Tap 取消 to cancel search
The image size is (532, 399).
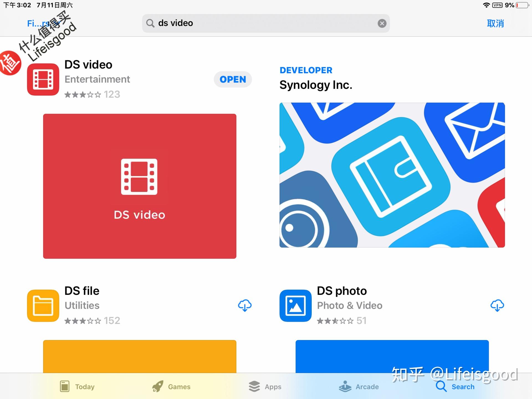pyautogui.click(x=495, y=24)
